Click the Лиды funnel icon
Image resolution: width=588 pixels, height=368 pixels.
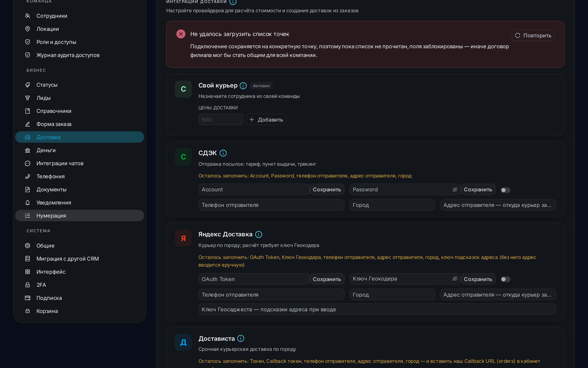click(27, 98)
